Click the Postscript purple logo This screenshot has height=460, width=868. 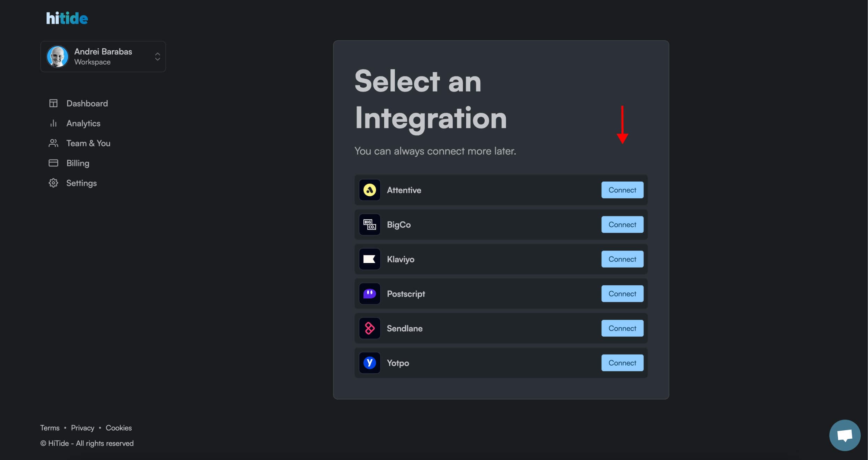369,294
